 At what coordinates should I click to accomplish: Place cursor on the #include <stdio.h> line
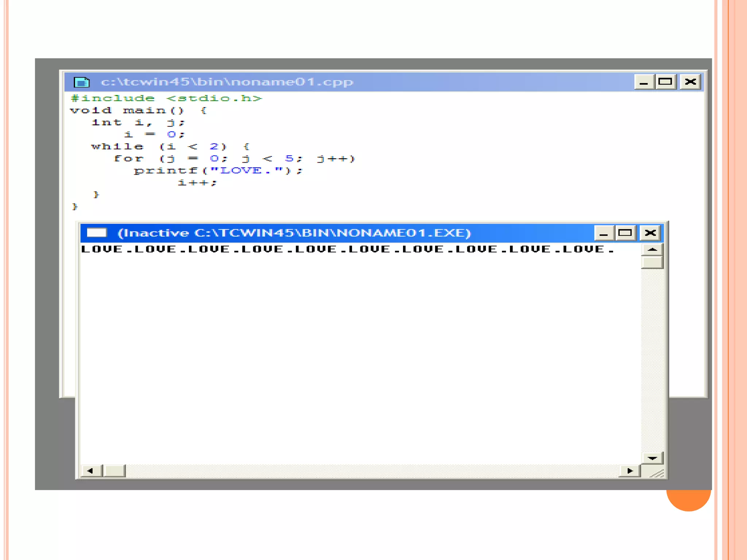tap(166, 98)
